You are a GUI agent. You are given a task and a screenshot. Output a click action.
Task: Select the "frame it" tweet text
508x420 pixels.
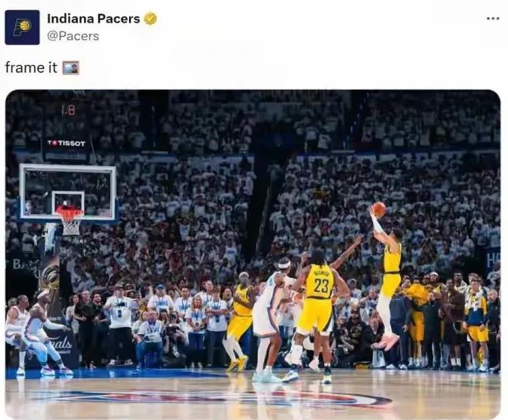click(31, 68)
